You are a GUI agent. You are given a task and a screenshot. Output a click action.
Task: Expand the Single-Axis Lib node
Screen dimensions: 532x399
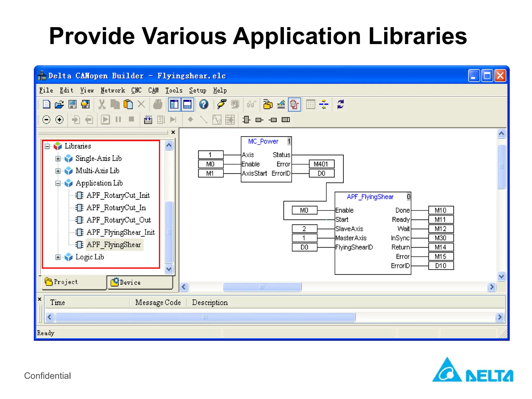(x=58, y=158)
